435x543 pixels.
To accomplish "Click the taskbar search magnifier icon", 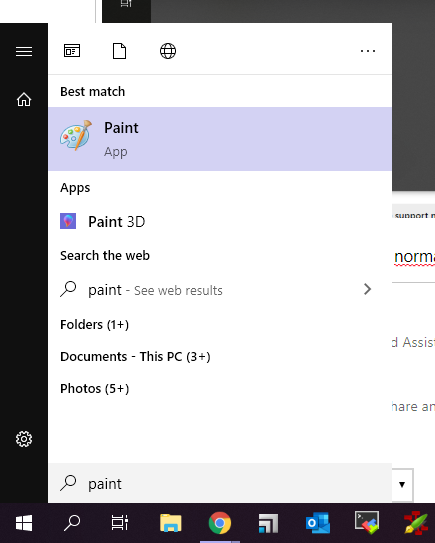I will (x=72, y=523).
